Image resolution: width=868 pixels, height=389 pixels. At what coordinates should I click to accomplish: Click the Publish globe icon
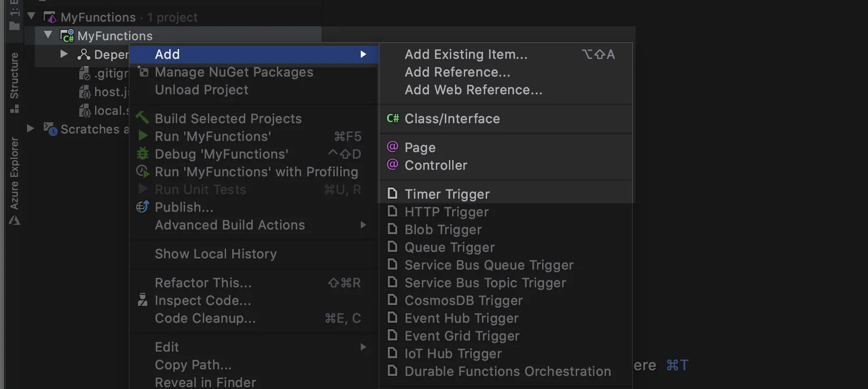tap(143, 207)
